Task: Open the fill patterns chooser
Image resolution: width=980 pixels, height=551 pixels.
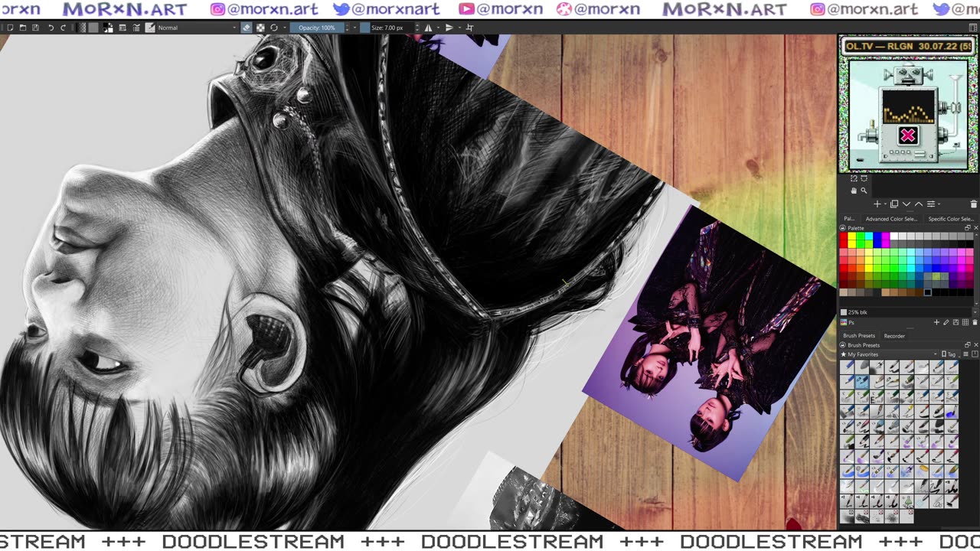Action: click(x=93, y=28)
